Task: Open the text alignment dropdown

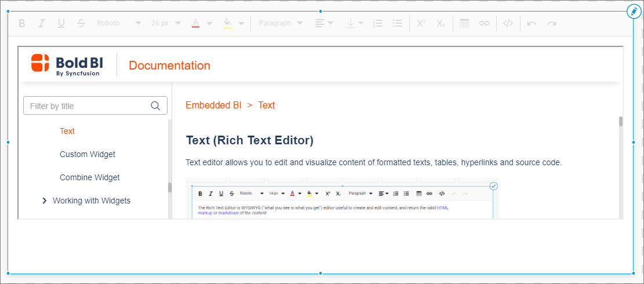Action: (324, 23)
